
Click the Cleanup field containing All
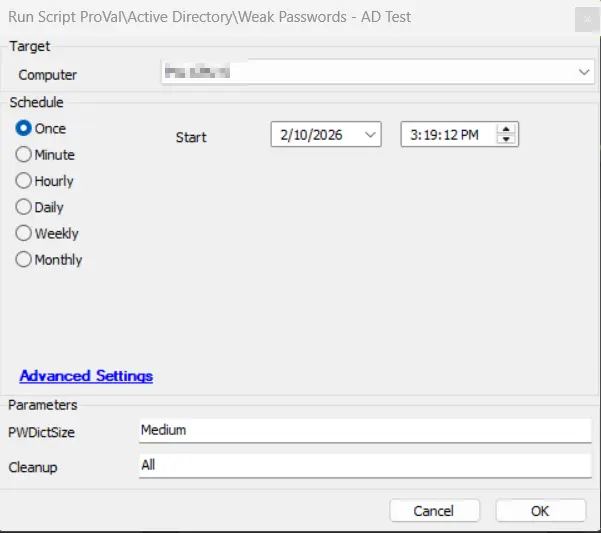pyautogui.click(x=365, y=466)
